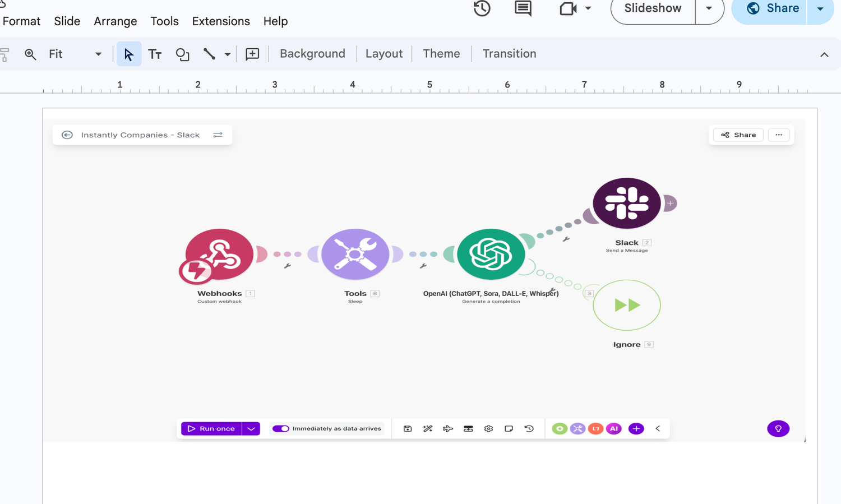Click the scenario history icon
Image resolution: width=841 pixels, height=504 pixels.
[529, 429]
